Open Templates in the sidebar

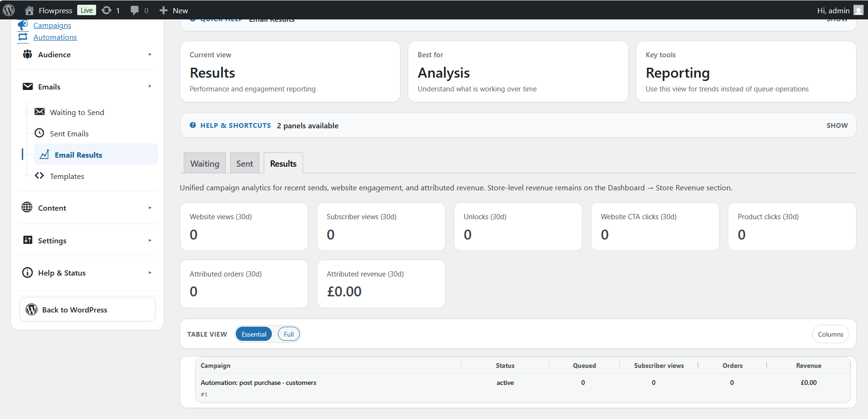point(67,176)
